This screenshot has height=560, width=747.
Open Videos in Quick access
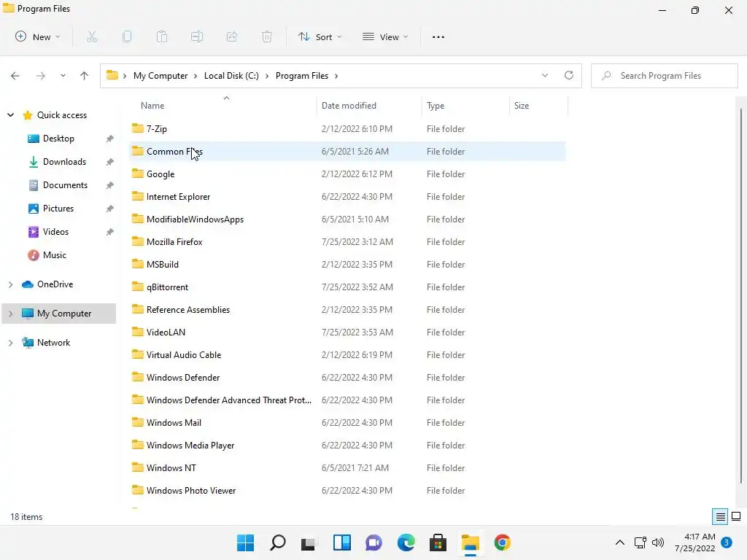pos(55,232)
